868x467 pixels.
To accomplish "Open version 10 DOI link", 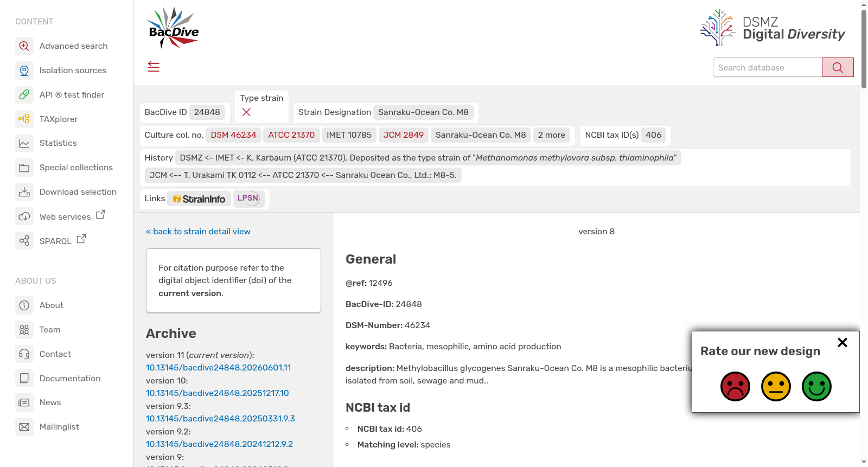I will 217,393.
